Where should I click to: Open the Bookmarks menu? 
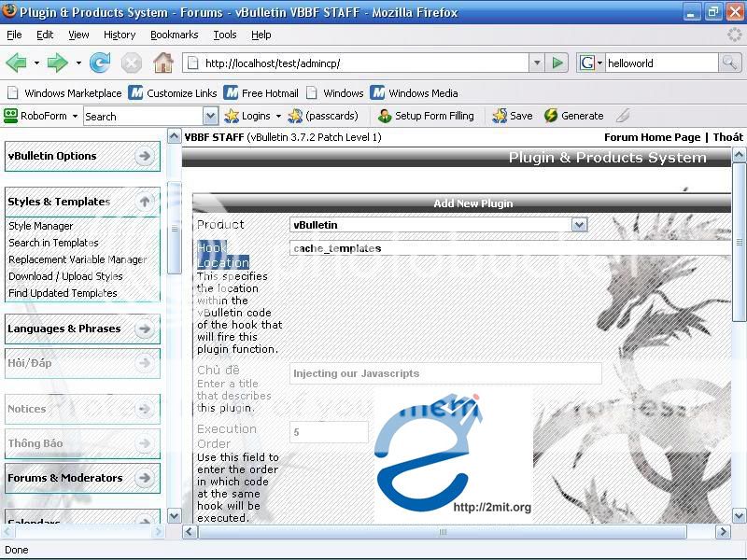tap(174, 35)
